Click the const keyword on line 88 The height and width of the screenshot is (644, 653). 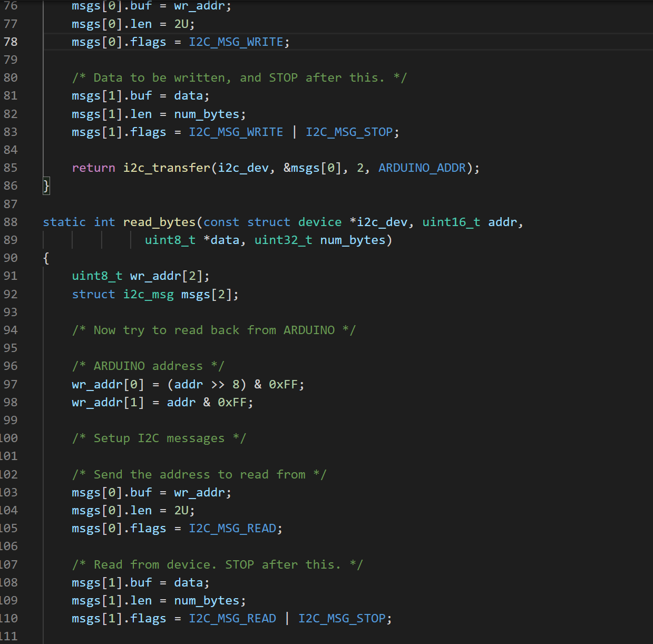point(221,222)
